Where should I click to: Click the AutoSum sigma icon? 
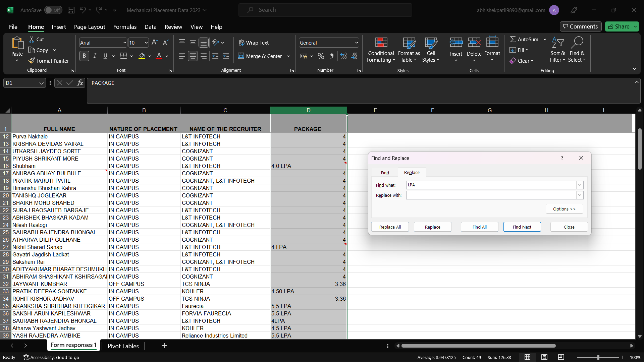coord(513,39)
